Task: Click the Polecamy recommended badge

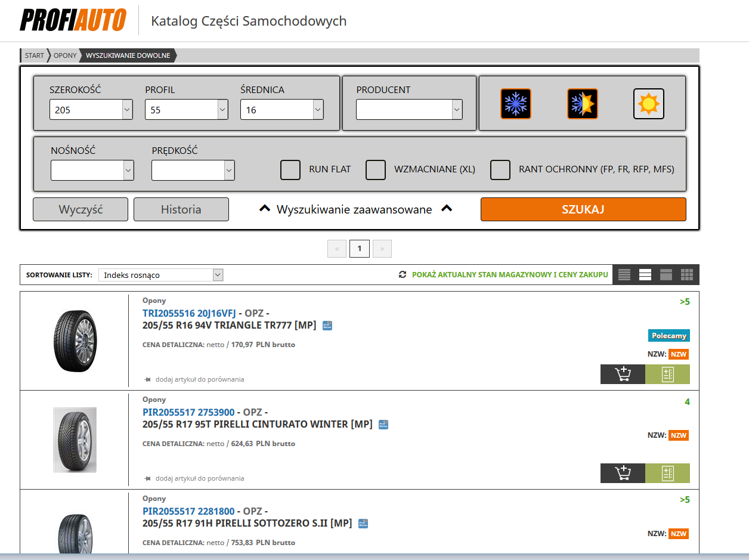Action: [669, 336]
